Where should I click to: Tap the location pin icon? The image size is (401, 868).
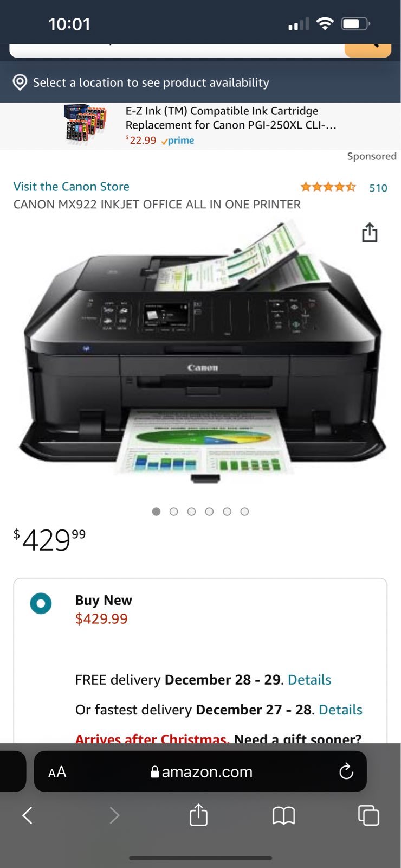pyautogui.click(x=20, y=82)
